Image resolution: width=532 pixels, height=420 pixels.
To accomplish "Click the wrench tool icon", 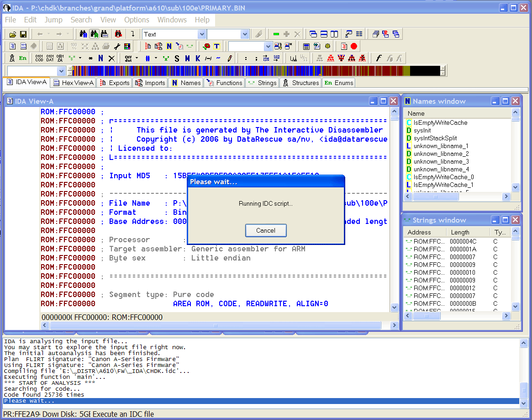I will [x=116, y=46].
